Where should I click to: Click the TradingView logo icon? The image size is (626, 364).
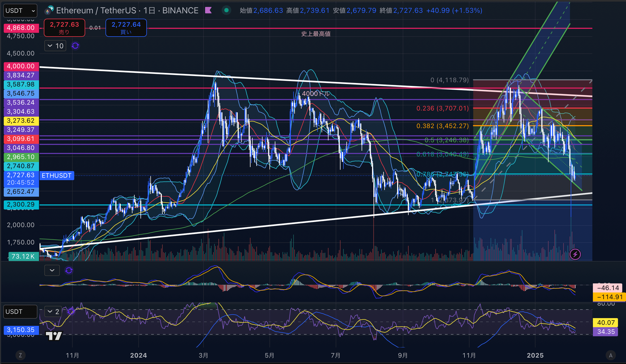tap(54, 336)
